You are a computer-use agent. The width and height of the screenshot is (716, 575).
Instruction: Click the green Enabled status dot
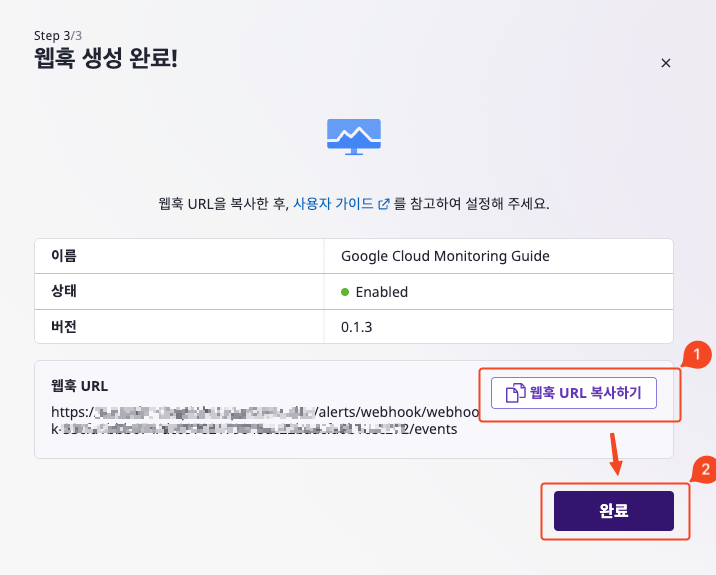[x=345, y=292]
